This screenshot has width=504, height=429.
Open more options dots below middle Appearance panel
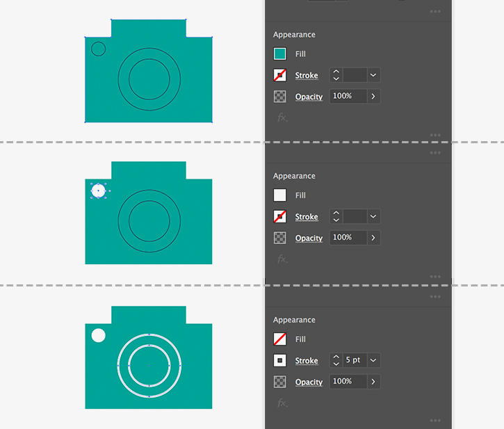click(x=435, y=277)
